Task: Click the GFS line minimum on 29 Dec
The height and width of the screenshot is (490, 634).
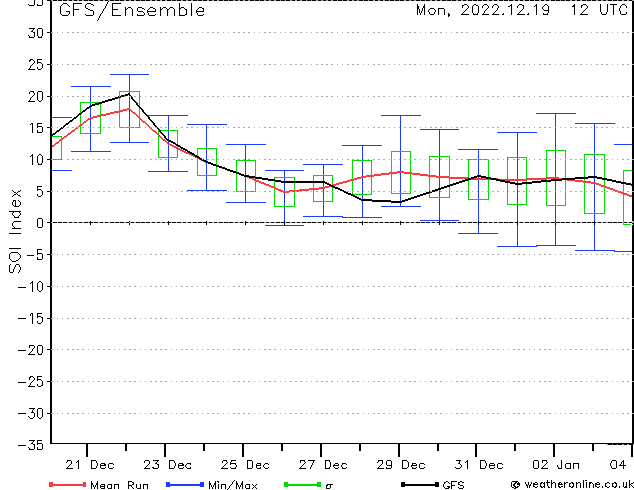Action: click(x=400, y=202)
